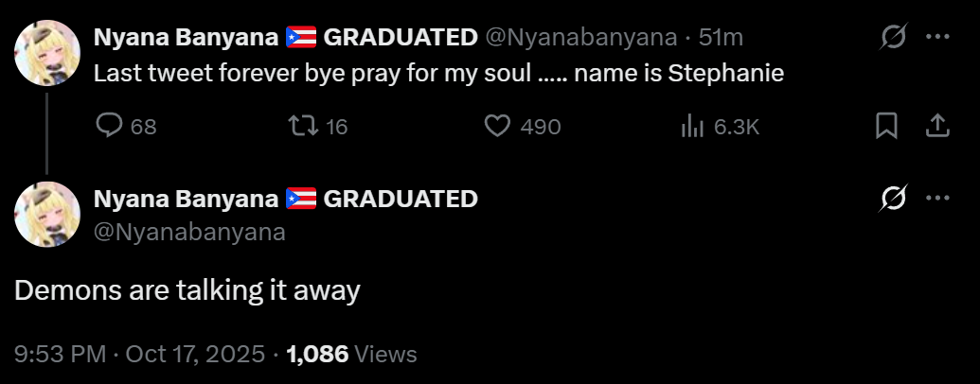Click Grok icon on the second tweet
This screenshot has width=980, height=384.
pyautogui.click(x=891, y=199)
